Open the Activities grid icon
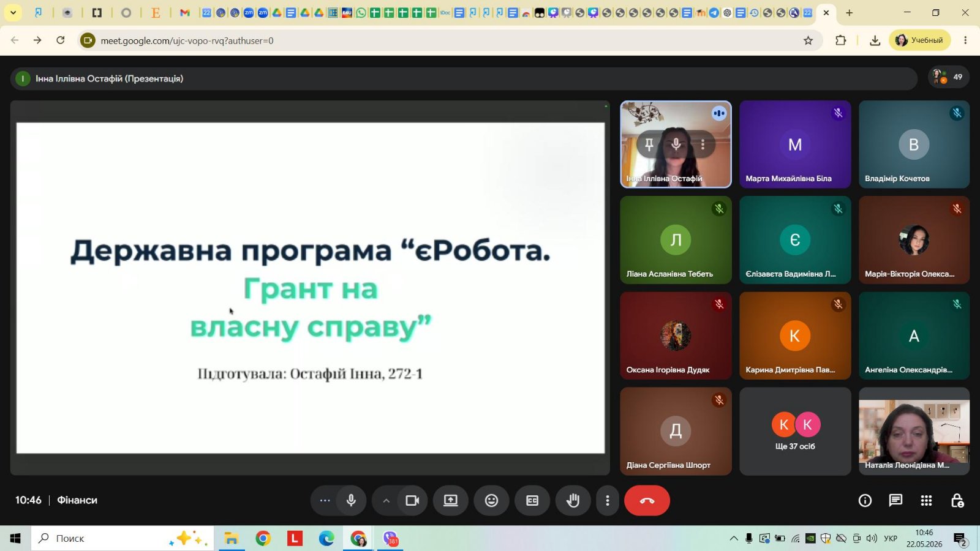This screenshot has height=551, width=980. [926, 501]
